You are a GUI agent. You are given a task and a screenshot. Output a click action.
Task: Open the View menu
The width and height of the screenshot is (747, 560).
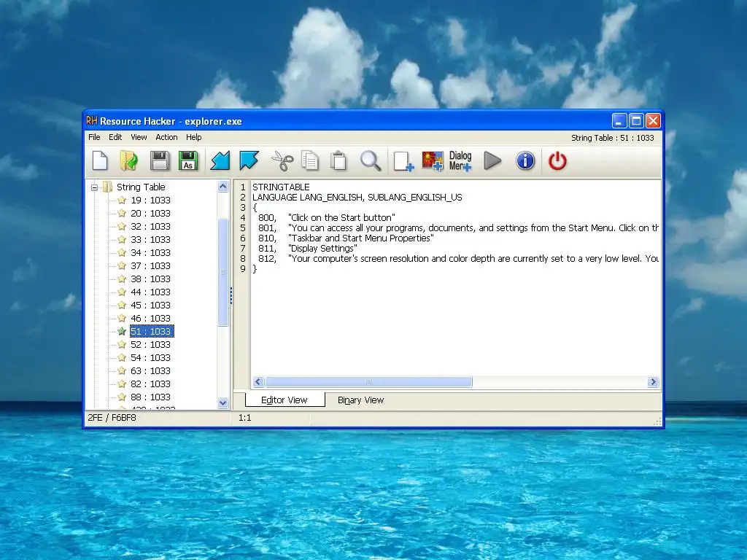click(x=139, y=137)
